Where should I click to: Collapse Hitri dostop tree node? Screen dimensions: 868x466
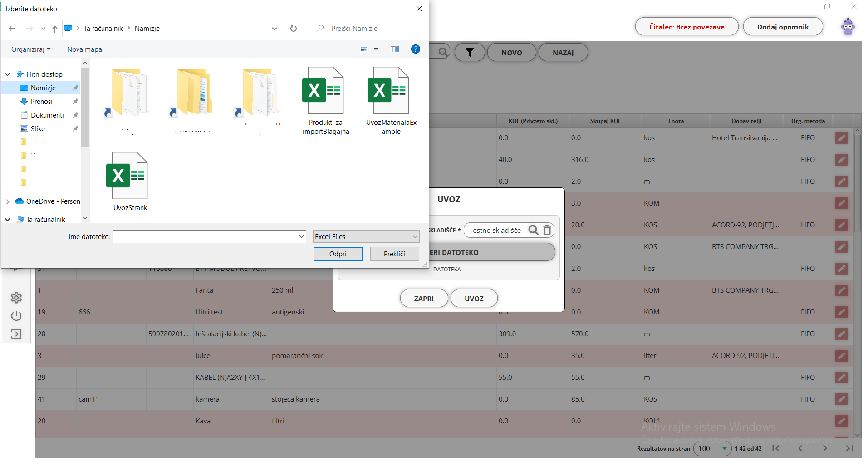click(x=8, y=74)
